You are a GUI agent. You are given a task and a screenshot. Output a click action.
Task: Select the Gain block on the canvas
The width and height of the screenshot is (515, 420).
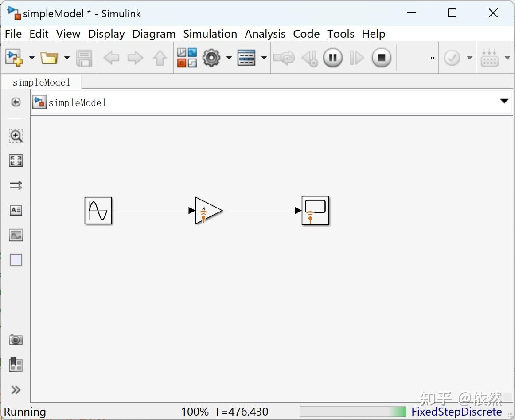coord(207,211)
